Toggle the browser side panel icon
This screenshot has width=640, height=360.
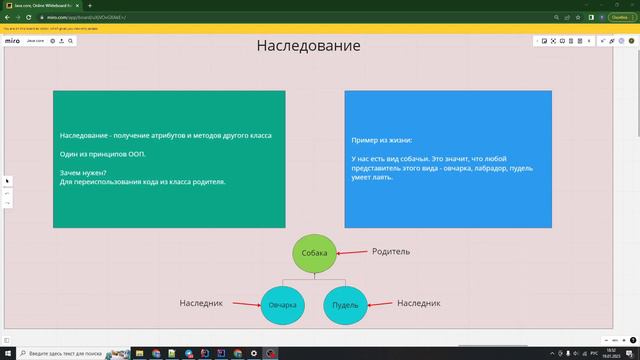591,18
